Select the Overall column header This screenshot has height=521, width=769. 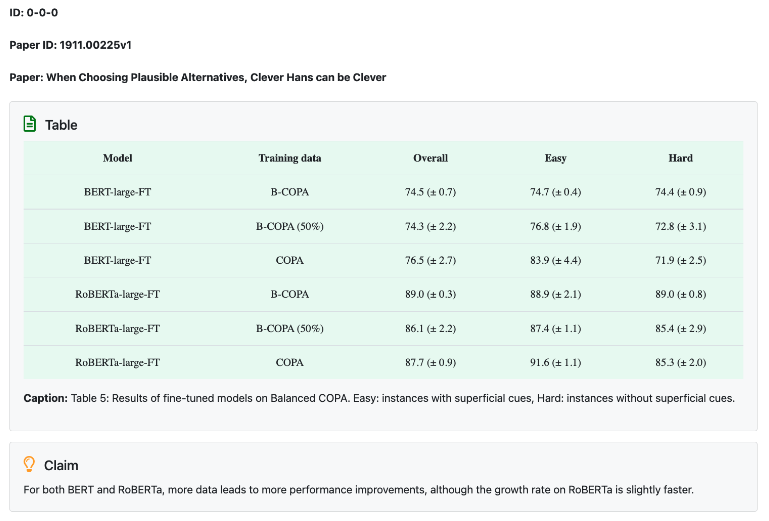(430, 158)
